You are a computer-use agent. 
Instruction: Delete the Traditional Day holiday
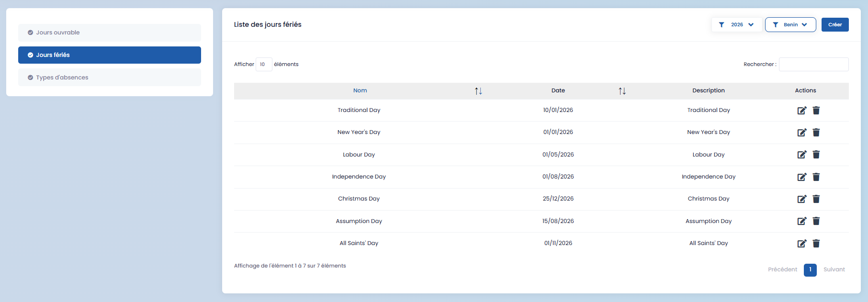816,111
